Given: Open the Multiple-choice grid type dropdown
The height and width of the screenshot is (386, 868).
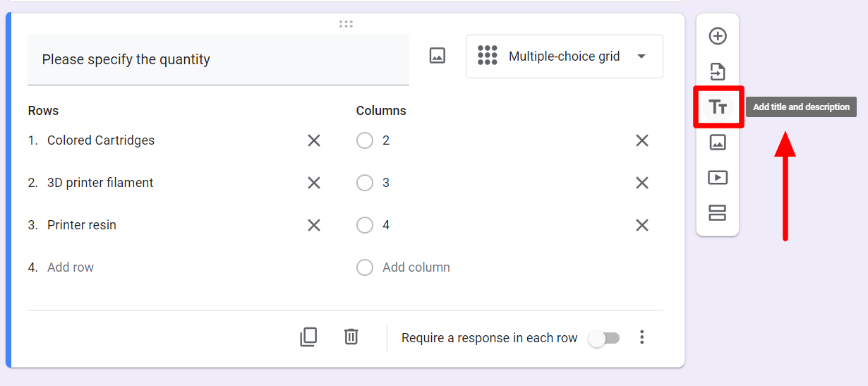Looking at the screenshot, I should [x=564, y=56].
